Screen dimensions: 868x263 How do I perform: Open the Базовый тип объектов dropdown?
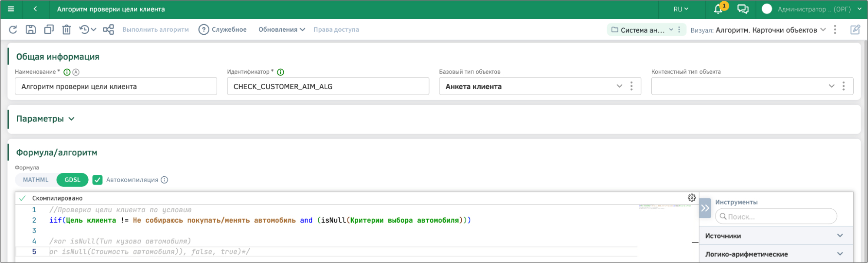click(x=619, y=86)
